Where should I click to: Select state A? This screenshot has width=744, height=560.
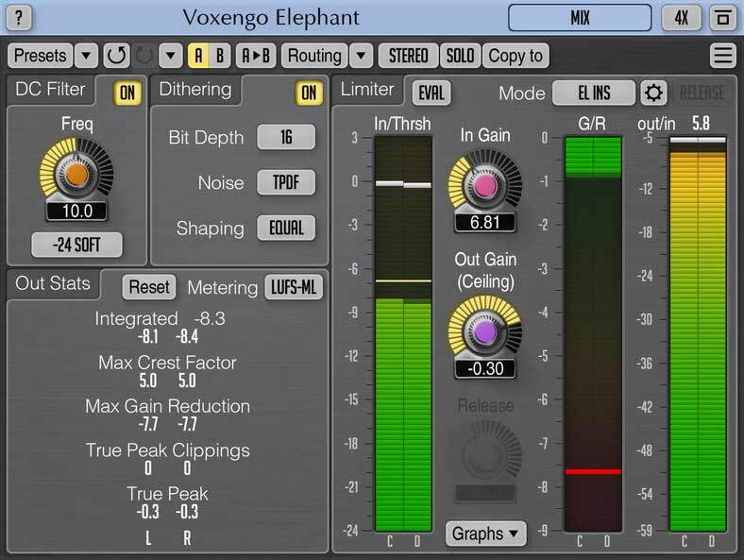point(198,56)
